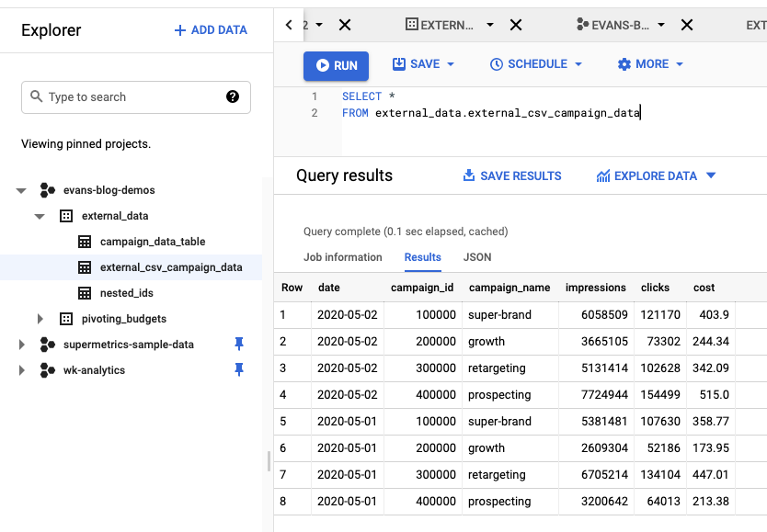
Task: Open the Save dropdown menu
Action: click(423, 64)
